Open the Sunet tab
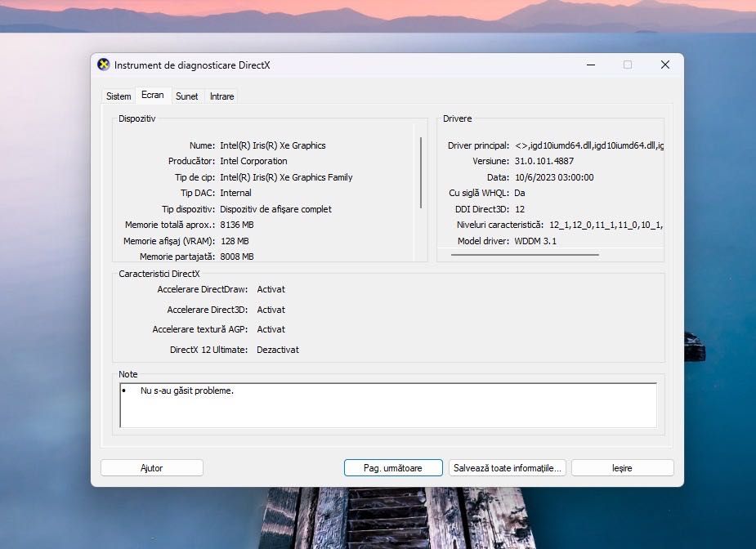The image size is (756, 549). (186, 96)
